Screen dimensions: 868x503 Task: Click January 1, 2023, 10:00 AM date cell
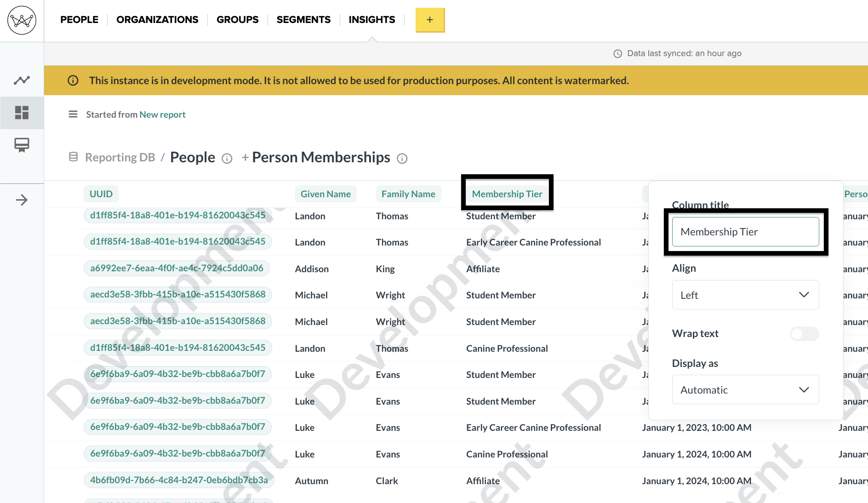click(697, 428)
